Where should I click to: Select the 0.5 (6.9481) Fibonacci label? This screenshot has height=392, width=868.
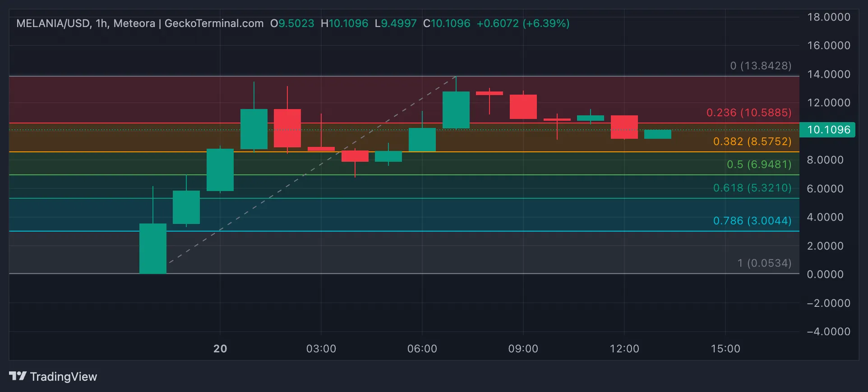pyautogui.click(x=759, y=164)
